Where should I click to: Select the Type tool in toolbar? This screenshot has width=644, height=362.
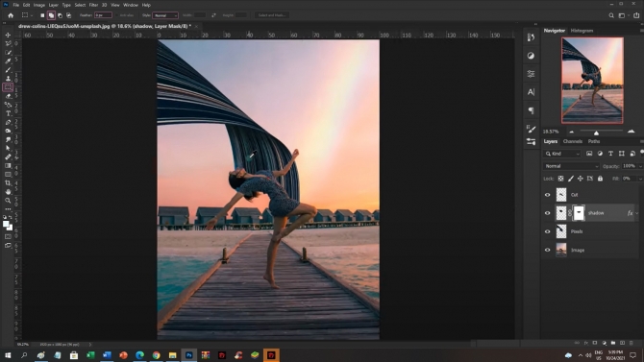coord(8,113)
